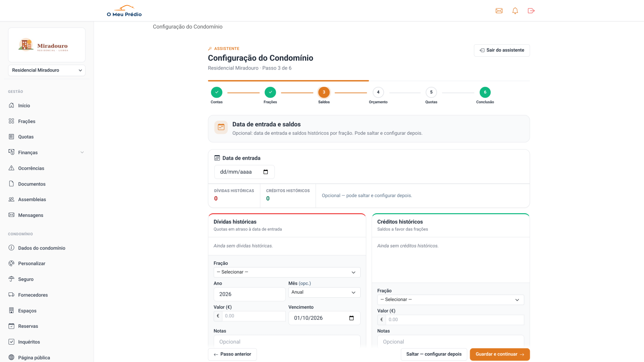Click Guardar e continuar button
Screen dimensions: 644x362
coord(500,354)
